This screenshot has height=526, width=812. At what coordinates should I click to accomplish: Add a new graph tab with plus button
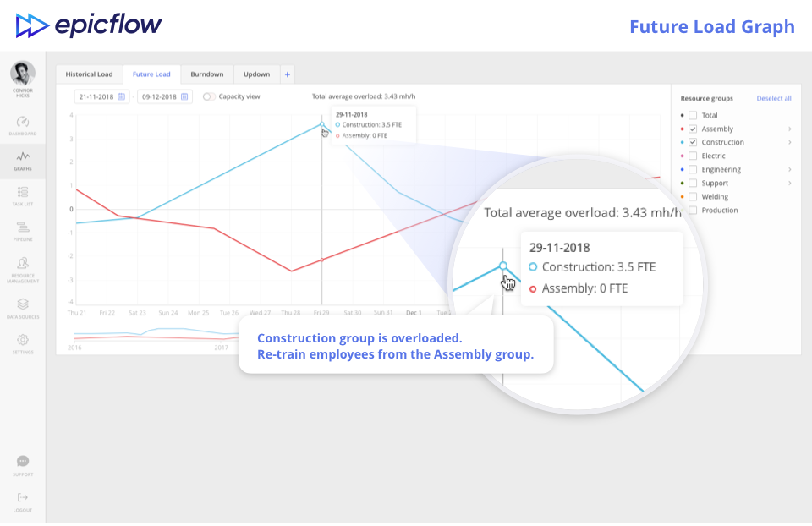(287, 74)
